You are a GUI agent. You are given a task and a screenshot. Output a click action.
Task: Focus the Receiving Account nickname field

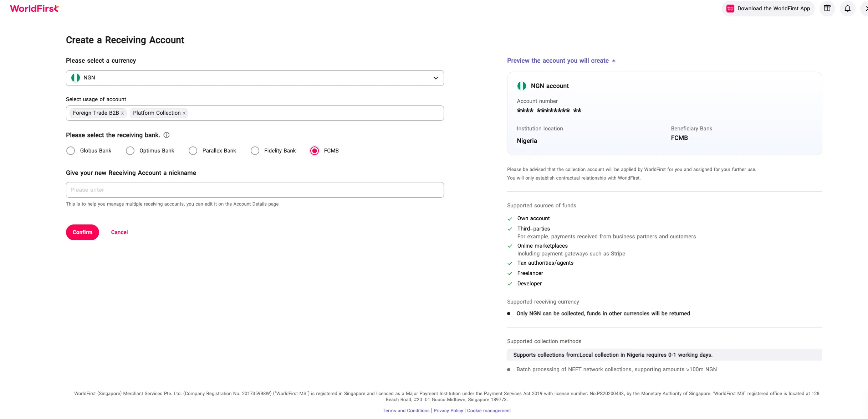point(255,190)
